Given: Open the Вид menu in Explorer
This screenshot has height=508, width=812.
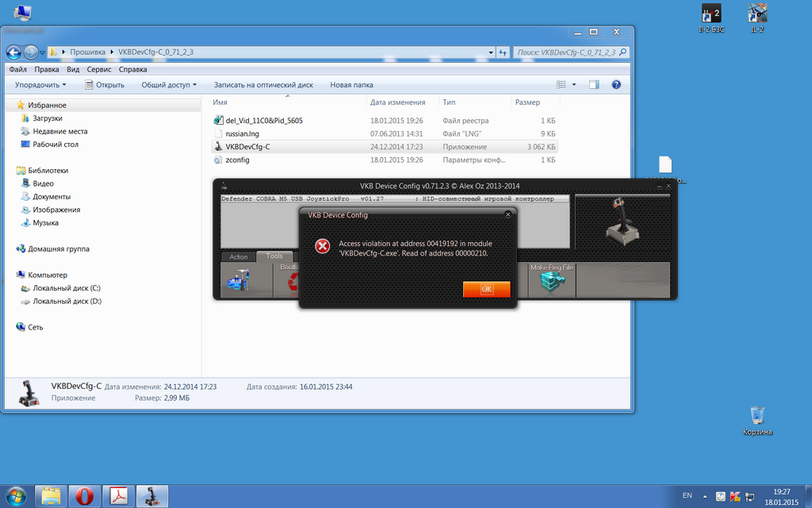Looking at the screenshot, I should (x=73, y=70).
